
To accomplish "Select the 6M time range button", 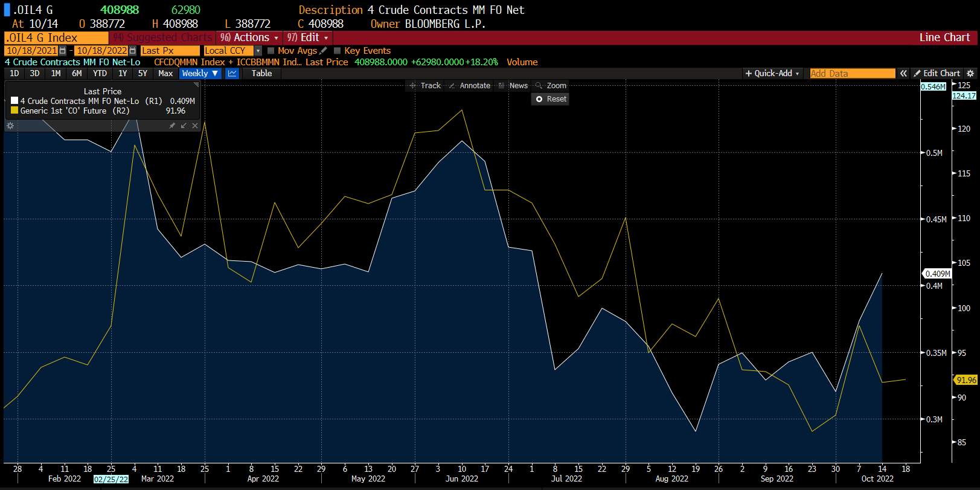I will point(77,73).
